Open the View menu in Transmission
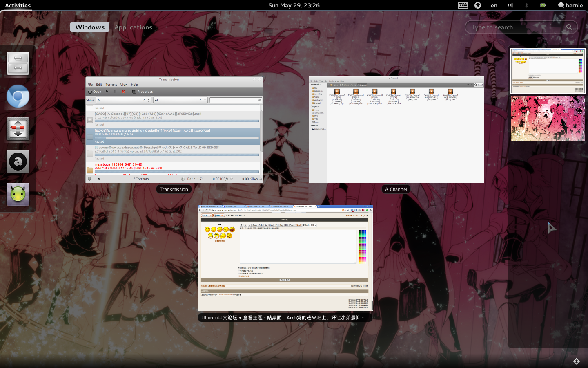Image resolution: width=588 pixels, height=368 pixels. [124, 85]
